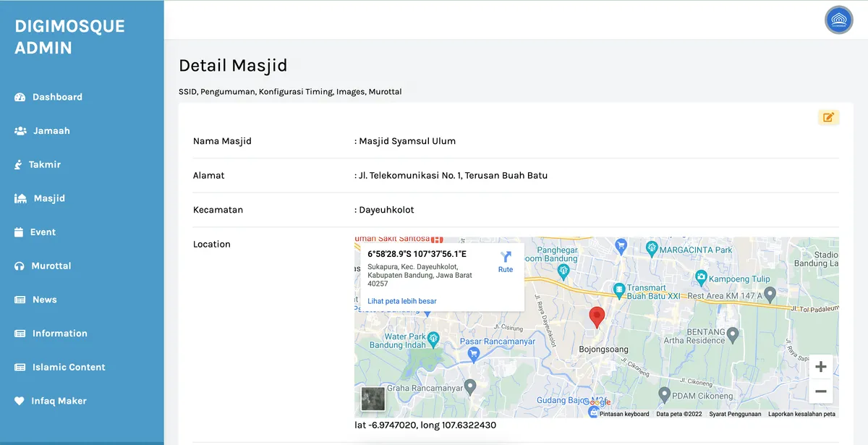Click the Laporkan kesalahan peta link
This screenshot has width=868, height=445.
801,414
